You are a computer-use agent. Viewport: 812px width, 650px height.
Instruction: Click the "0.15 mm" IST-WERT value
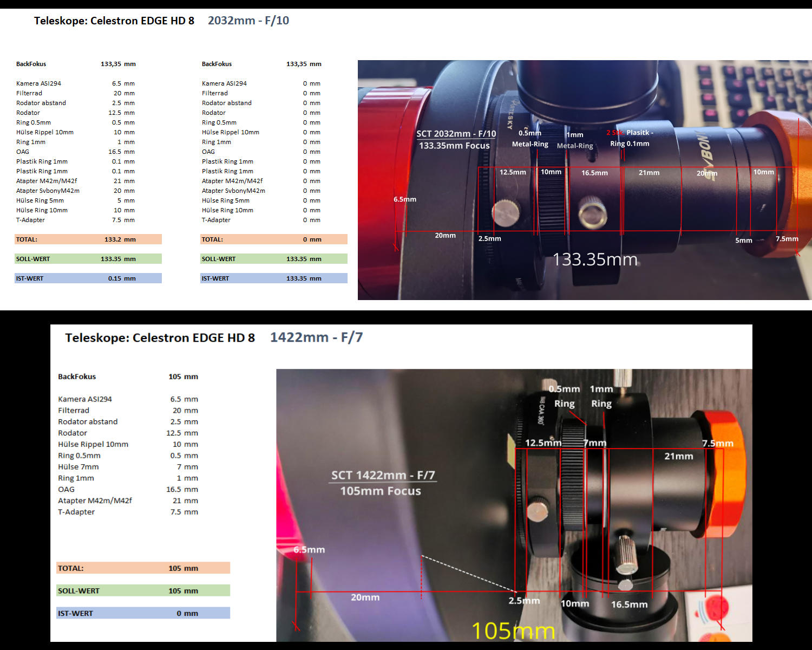coord(122,278)
